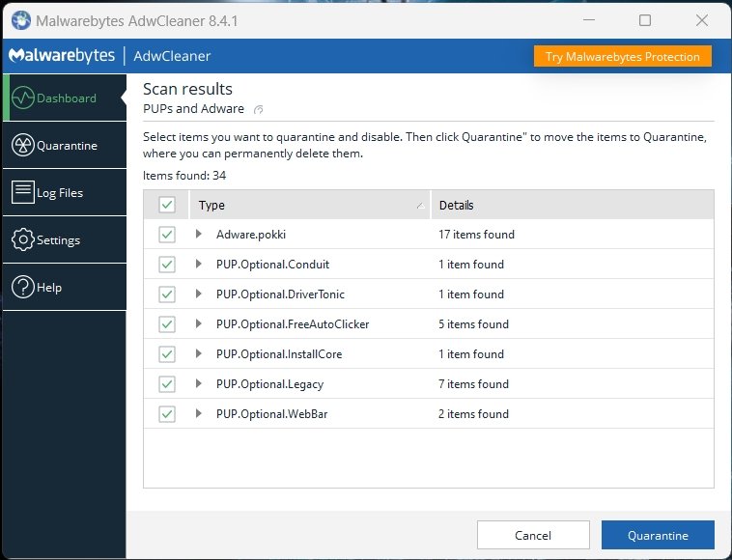Image resolution: width=732 pixels, height=560 pixels.
Task: Click the Dashboard heartbeat icon
Action: pos(23,98)
